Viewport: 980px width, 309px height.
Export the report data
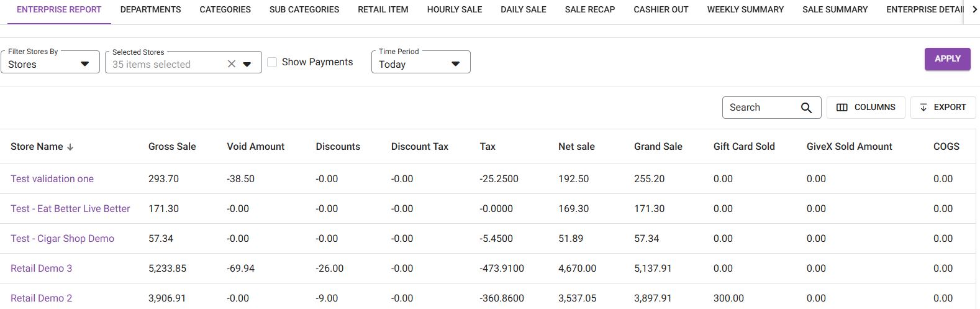pyautogui.click(x=943, y=108)
